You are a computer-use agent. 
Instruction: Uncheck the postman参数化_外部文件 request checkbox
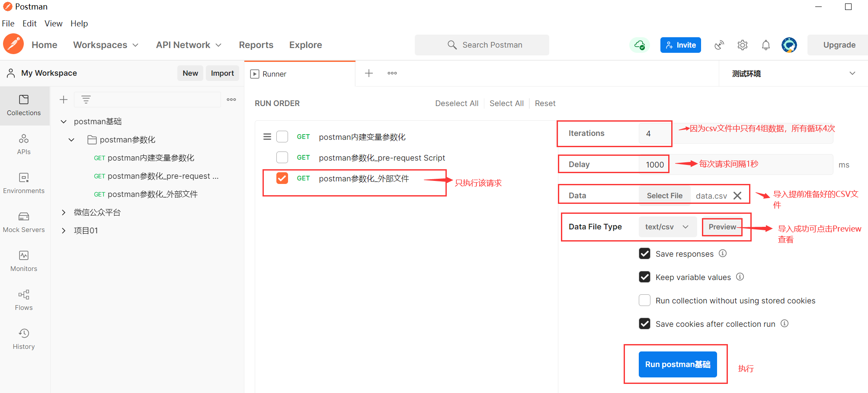(x=282, y=178)
